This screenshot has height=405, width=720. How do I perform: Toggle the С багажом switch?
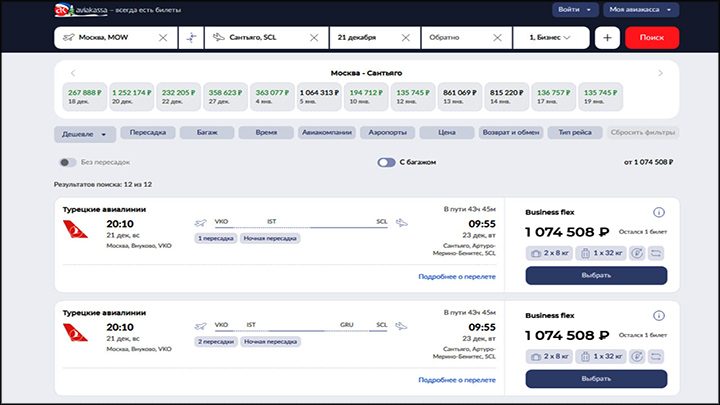coord(386,162)
